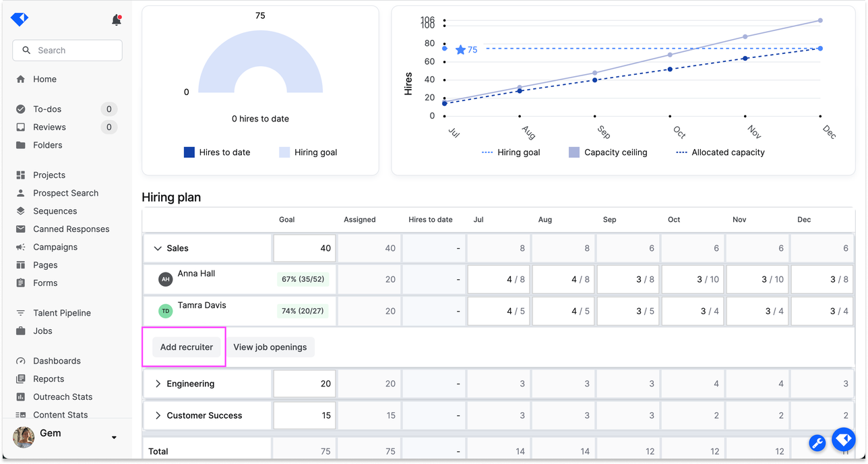Toggle the Capacity ceiling legend item
Screen dimensions: 868x464
(608, 152)
